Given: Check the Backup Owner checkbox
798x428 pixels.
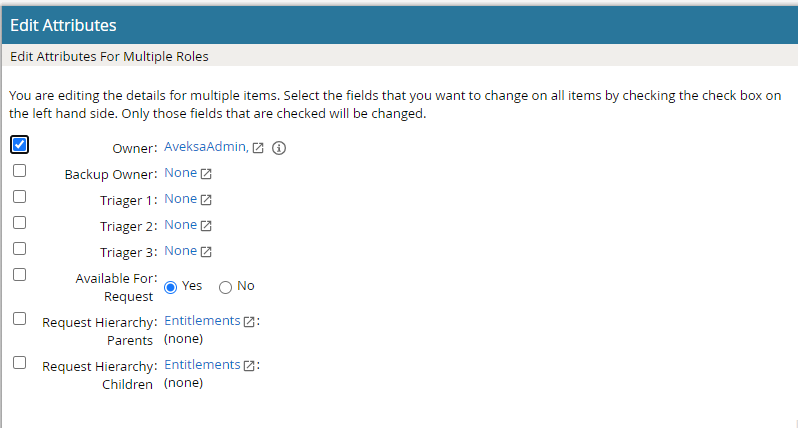Looking at the screenshot, I should click(20, 171).
